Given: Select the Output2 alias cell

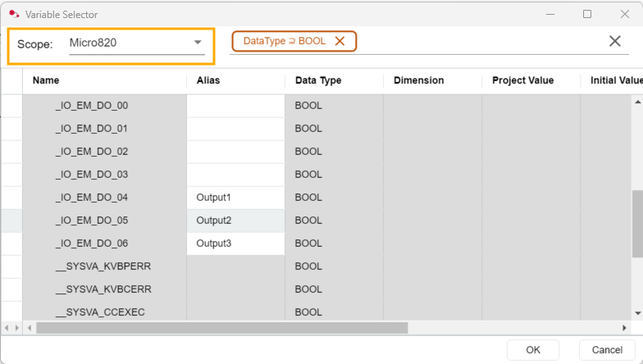Looking at the screenshot, I should (214, 221).
